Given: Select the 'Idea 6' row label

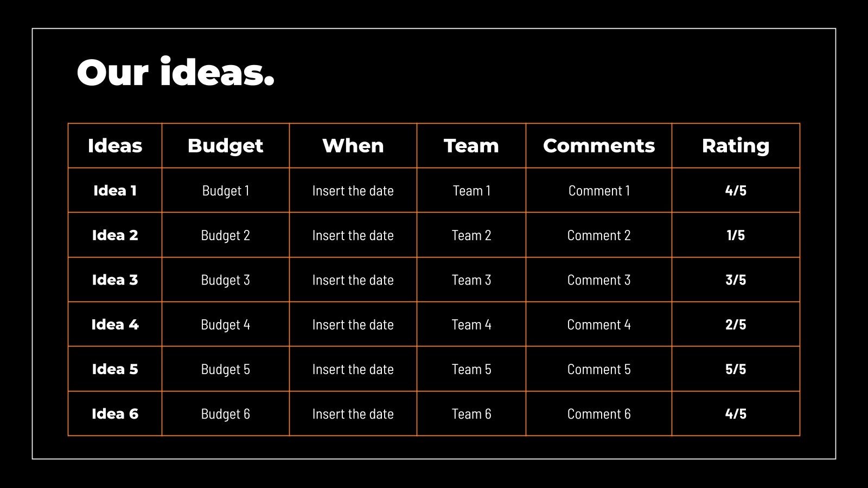Looking at the screenshot, I should pyautogui.click(x=115, y=414).
